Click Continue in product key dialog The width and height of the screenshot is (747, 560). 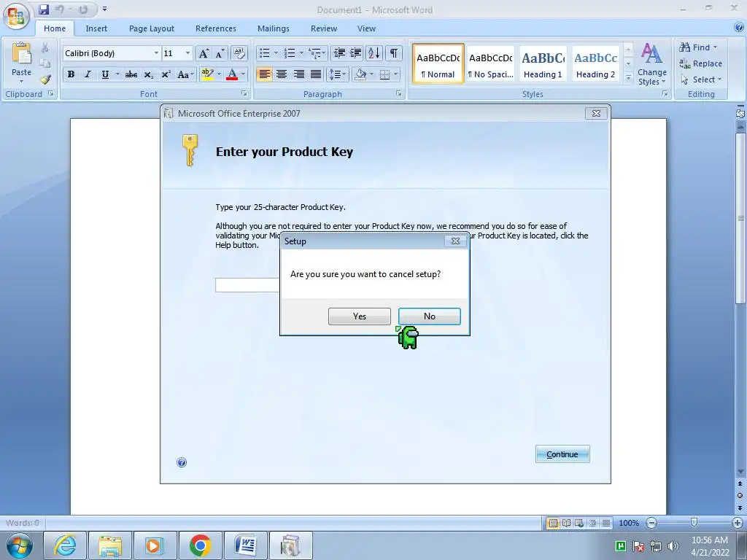click(562, 454)
